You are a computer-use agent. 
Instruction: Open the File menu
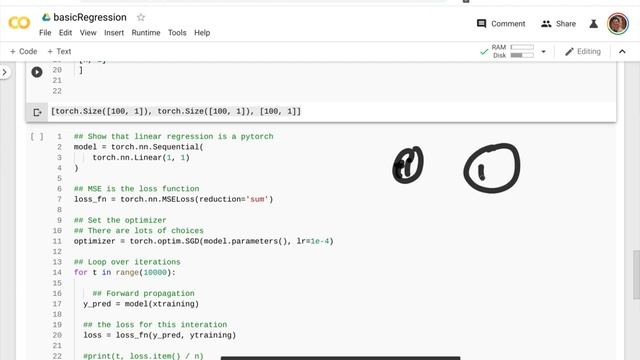(x=45, y=33)
